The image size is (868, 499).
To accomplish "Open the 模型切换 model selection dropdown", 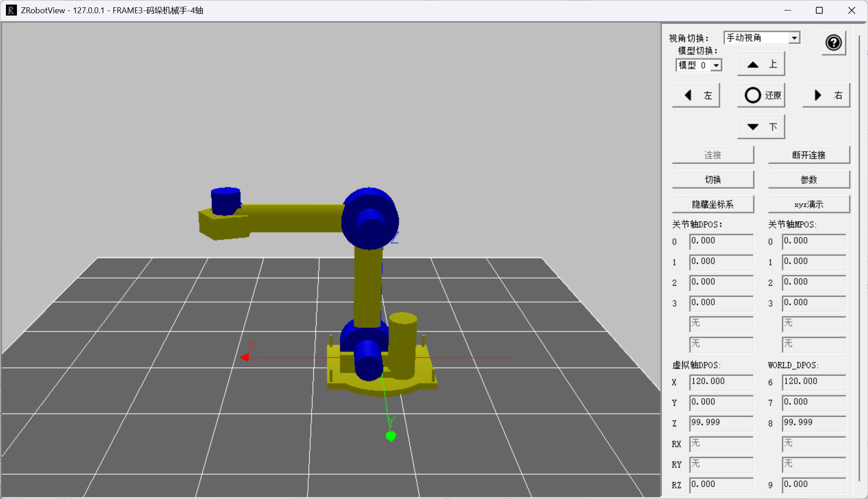I will pos(698,65).
